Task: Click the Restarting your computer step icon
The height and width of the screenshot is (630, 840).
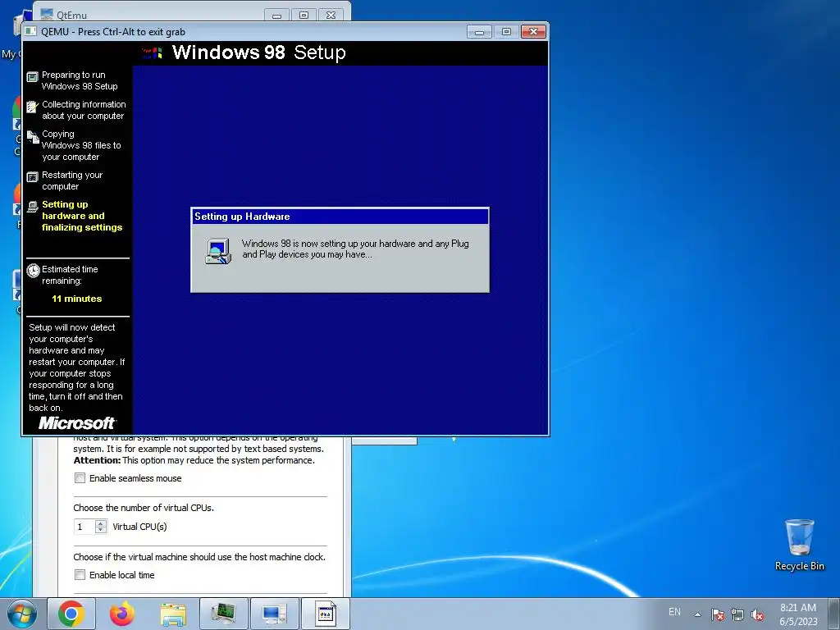Action: tap(33, 177)
